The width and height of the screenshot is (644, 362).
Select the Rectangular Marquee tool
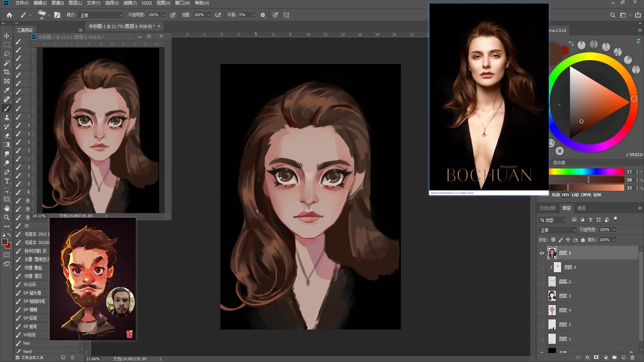tap(7, 45)
